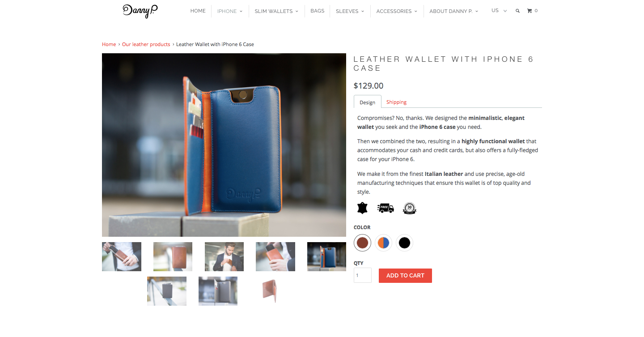Select the brown color swatch
The width and height of the screenshot is (644, 337).
[x=362, y=243]
